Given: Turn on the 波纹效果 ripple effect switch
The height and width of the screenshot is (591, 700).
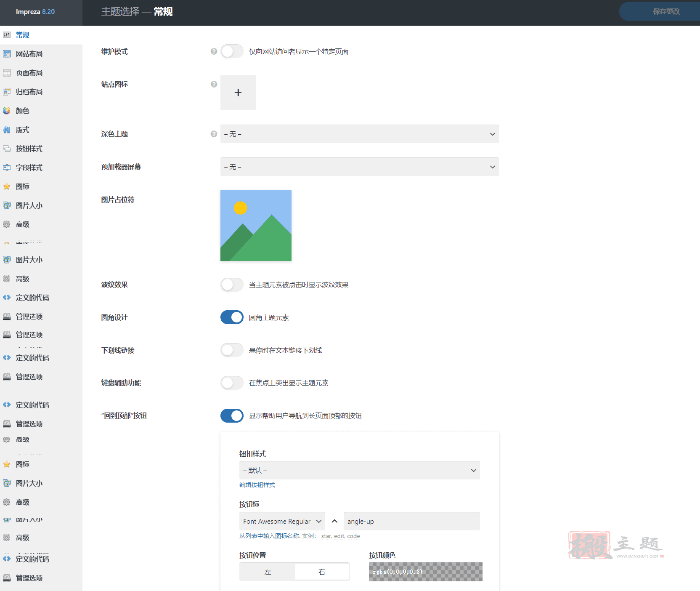Looking at the screenshot, I should point(232,285).
